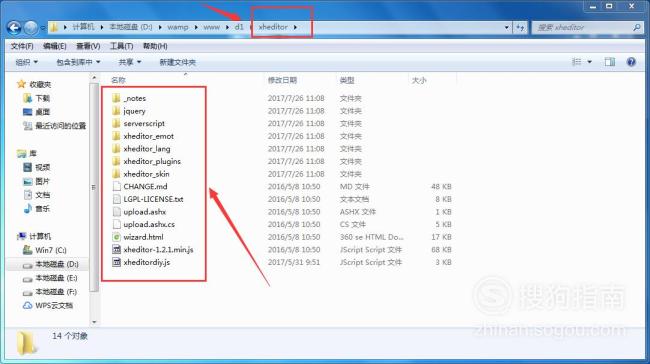
Task: Select the xheditor_skin folder icon
Action: 116,174
